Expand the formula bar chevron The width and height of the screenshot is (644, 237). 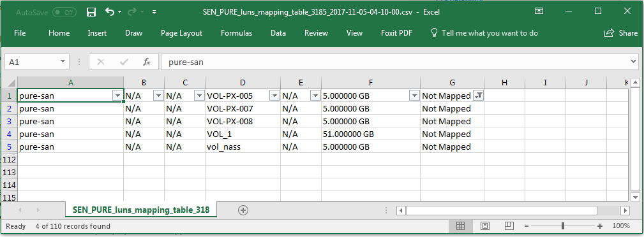pos(633,62)
